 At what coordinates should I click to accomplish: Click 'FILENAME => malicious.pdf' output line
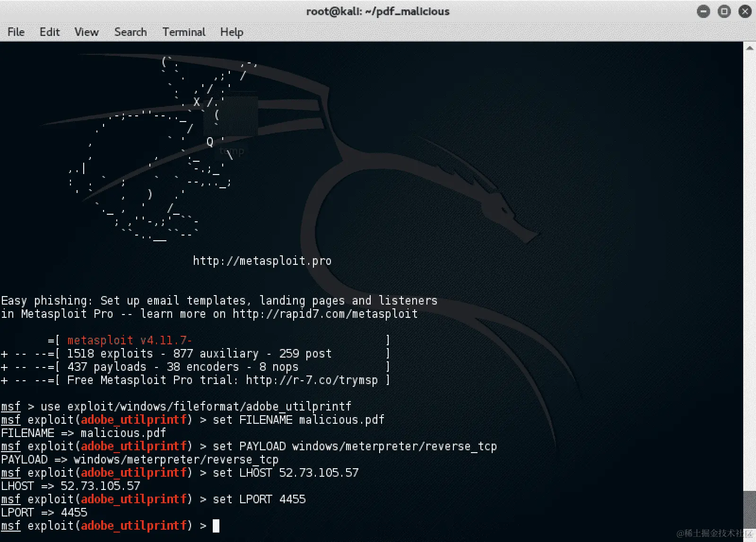pos(84,433)
